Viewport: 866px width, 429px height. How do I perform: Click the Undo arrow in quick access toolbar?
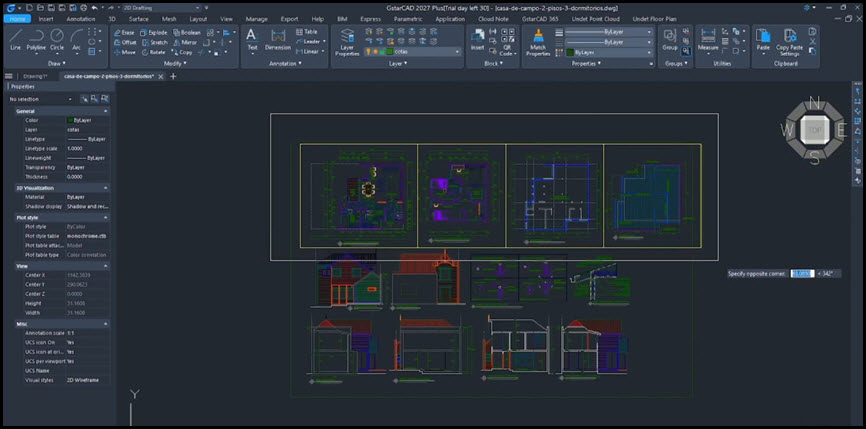point(94,8)
